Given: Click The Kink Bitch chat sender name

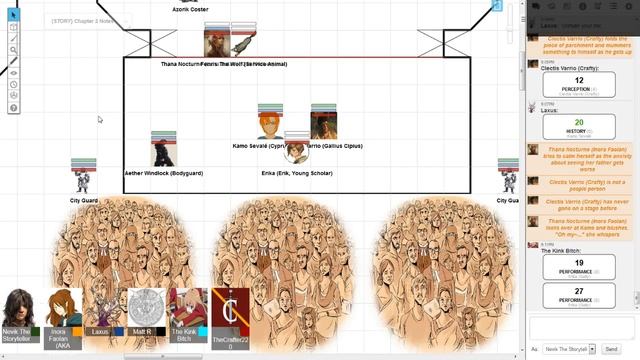Looking at the screenshot, I should (x=561, y=250).
